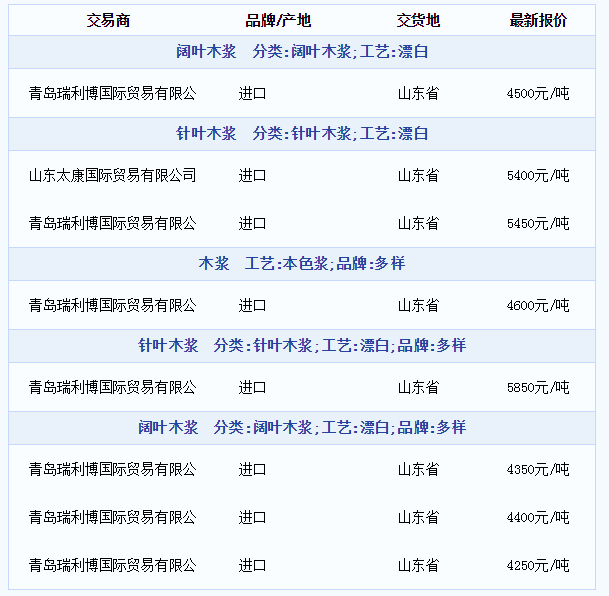609x596 pixels.
Task: Open 阔叶木浆 分类:阔叶木浆;工艺:漂白 category without 品牌
Action: point(302,52)
